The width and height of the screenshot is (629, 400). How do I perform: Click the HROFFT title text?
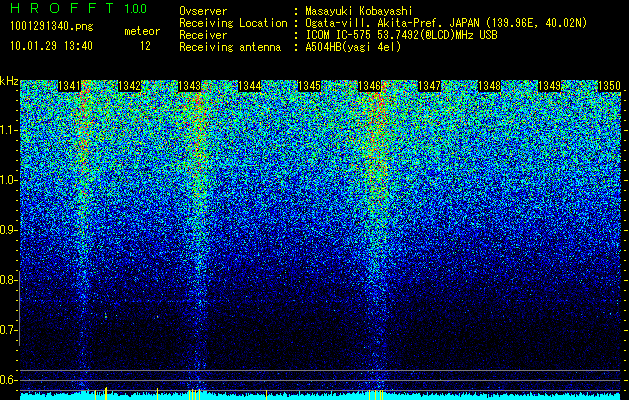click(62, 8)
